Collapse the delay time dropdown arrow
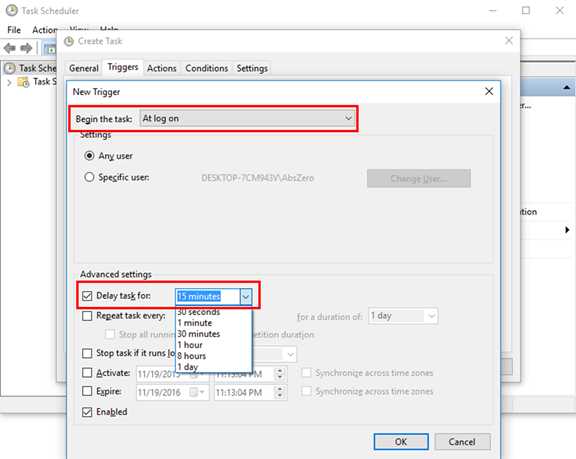This screenshot has width=576, height=459. tap(246, 296)
